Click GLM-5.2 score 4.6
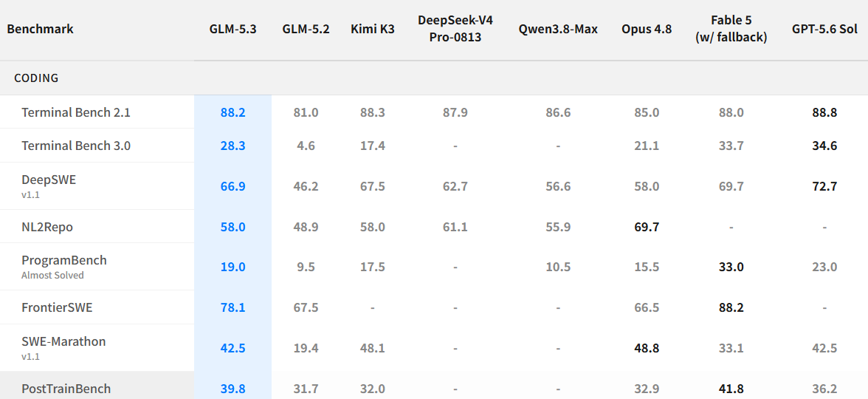This screenshot has width=868, height=399. [x=306, y=146]
